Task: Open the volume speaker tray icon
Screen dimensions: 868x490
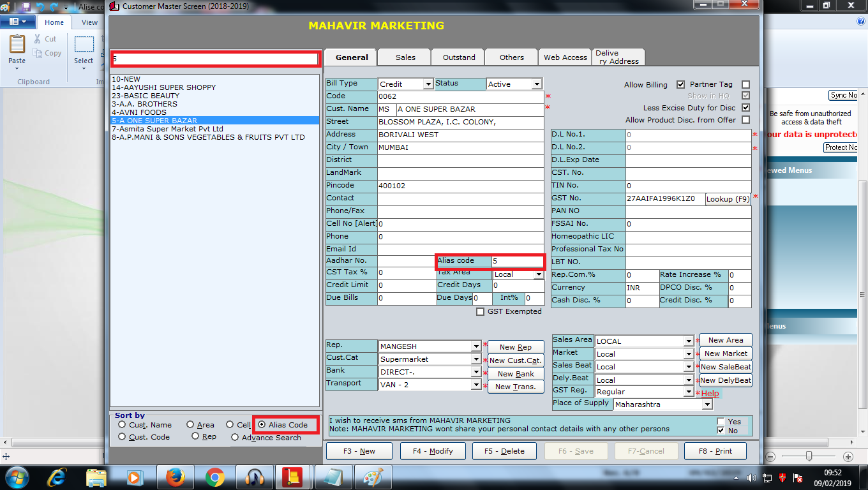Action: pos(752,478)
